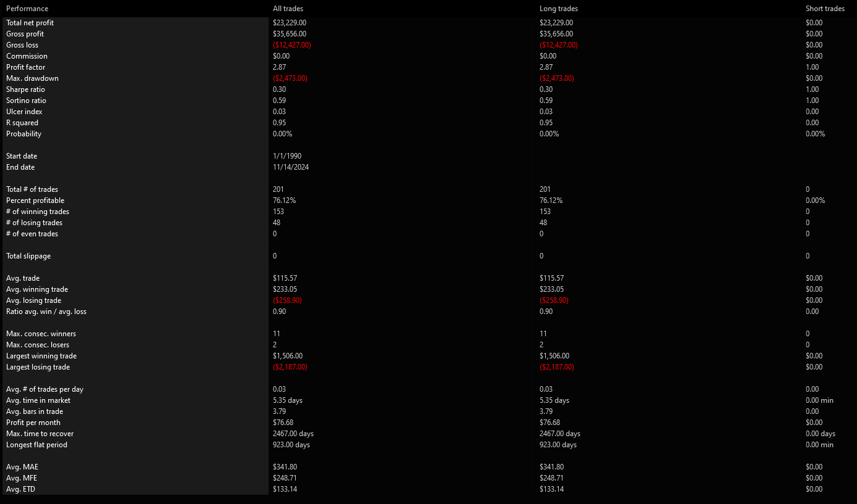Click the Avg. winning trade label

click(37, 289)
